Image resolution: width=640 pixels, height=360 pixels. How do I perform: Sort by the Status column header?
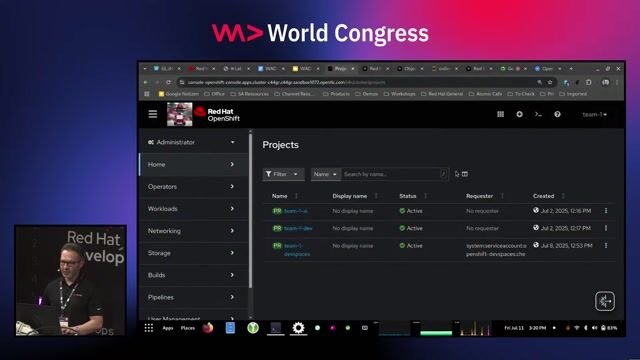[407, 196]
